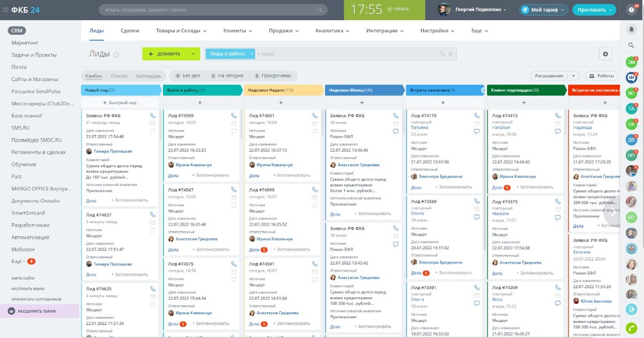Click magnifier search icon in right sidebar
Screen dimensions: 644x338
[631, 45]
